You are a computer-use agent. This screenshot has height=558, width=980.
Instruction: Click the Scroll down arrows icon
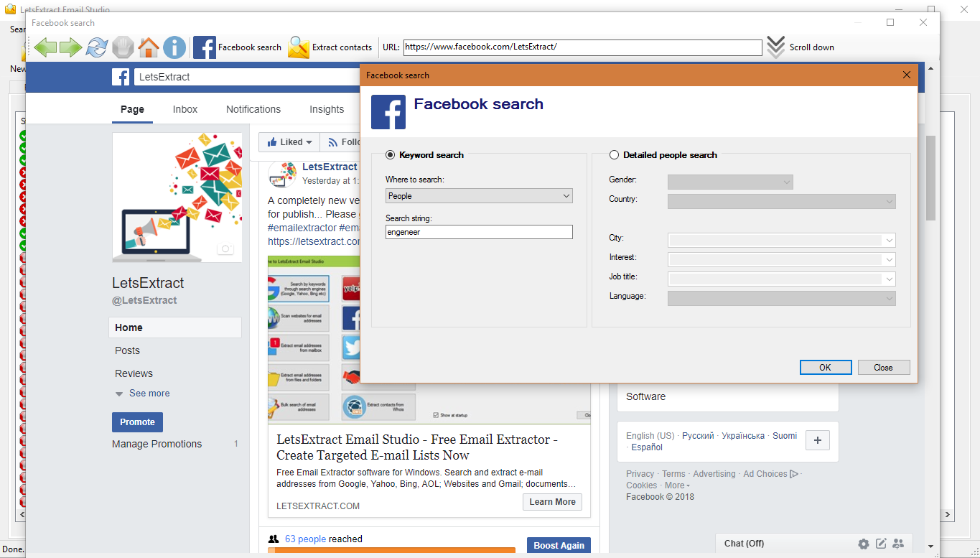pos(775,47)
